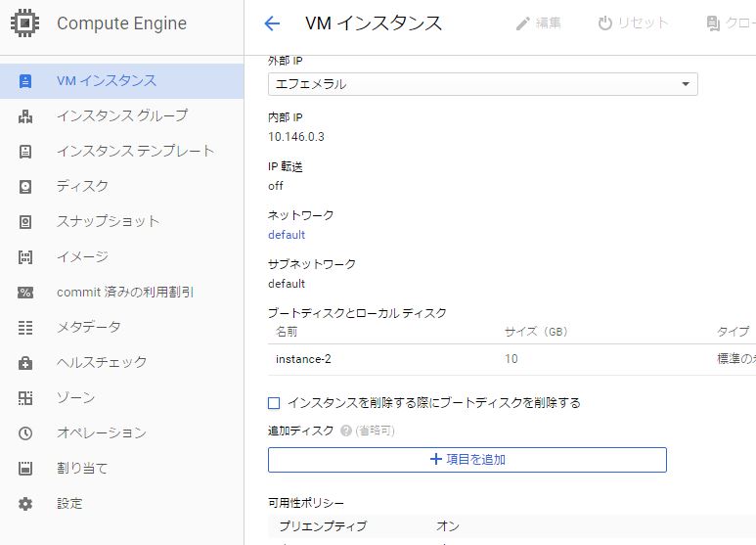Click the IP 転送 value off
Screen dimensions: 756x545
tap(275, 186)
